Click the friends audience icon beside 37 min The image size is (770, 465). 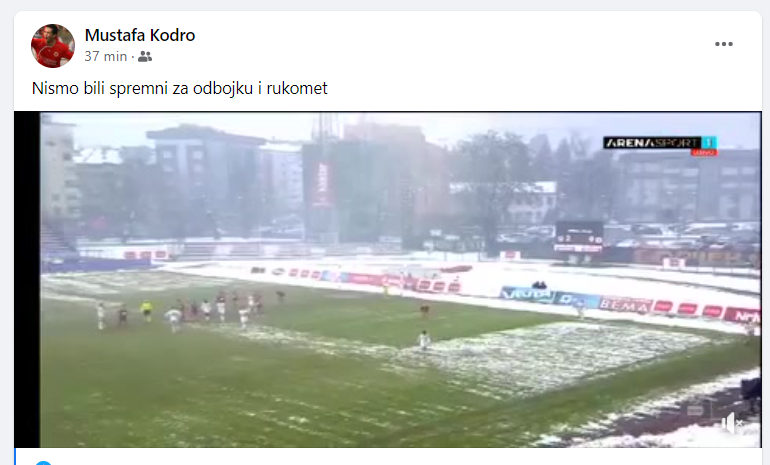tap(145, 57)
